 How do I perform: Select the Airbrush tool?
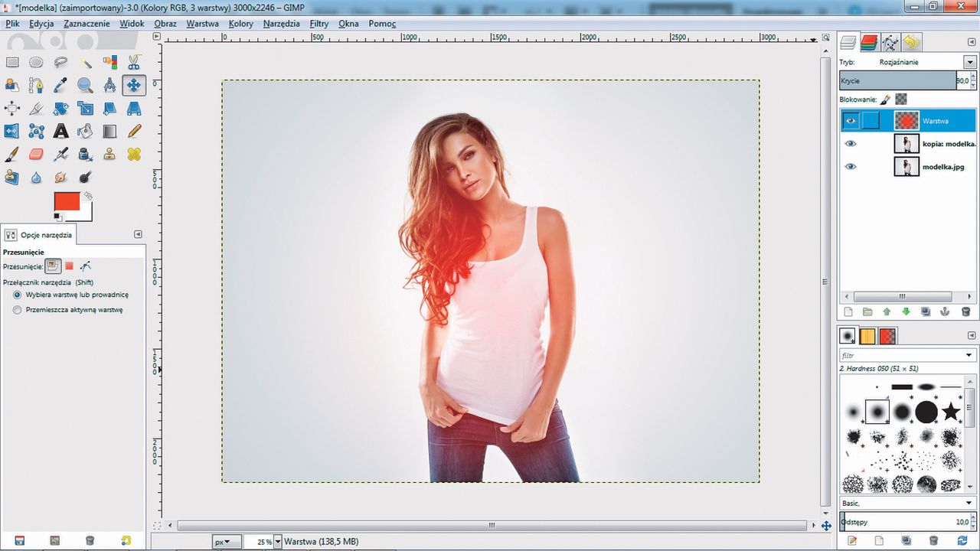point(60,155)
